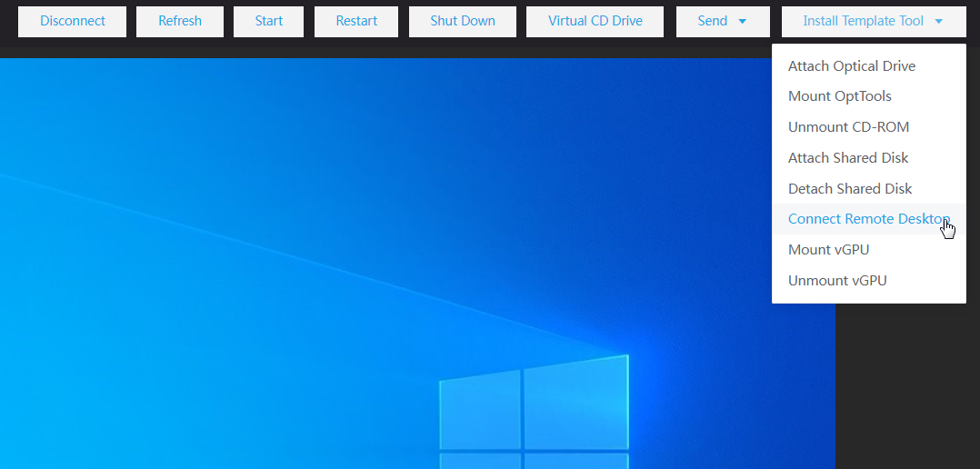This screenshot has height=469, width=980.
Task: Click the Disconnect button
Action: [x=73, y=21]
